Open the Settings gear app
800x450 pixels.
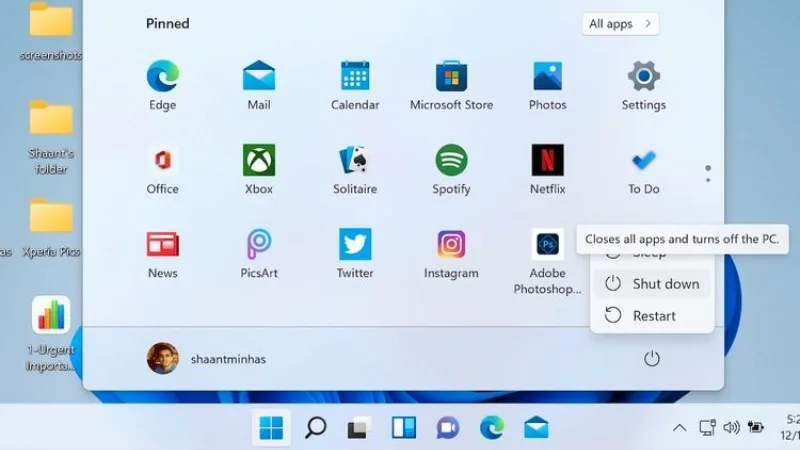pos(644,86)
